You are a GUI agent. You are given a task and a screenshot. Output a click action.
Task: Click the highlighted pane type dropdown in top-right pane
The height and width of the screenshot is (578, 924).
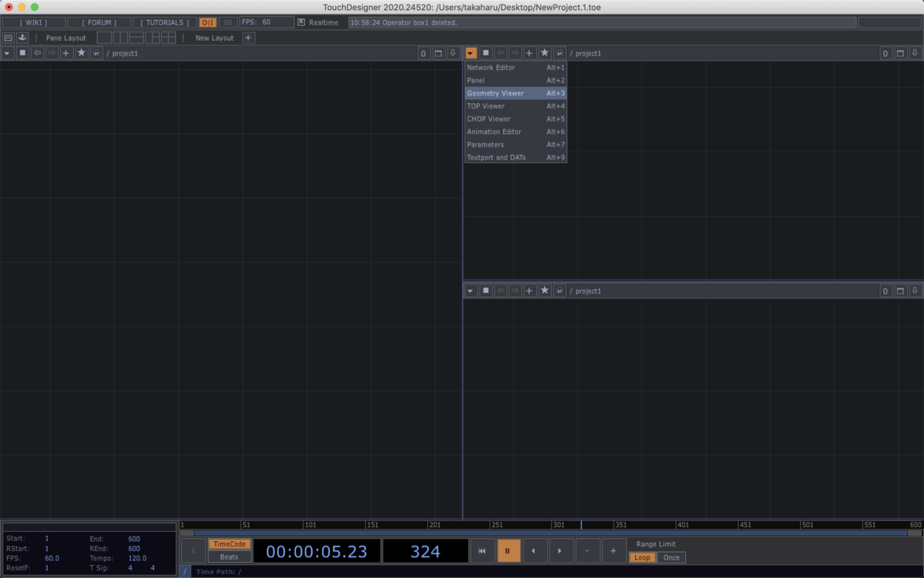pos(470,53)
